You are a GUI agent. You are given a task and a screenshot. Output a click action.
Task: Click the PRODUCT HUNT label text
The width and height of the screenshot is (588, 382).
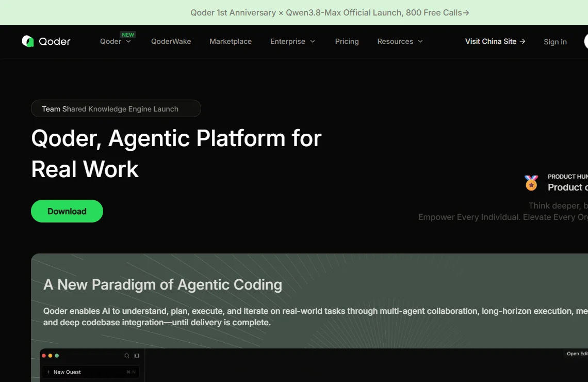coord(568,177)
